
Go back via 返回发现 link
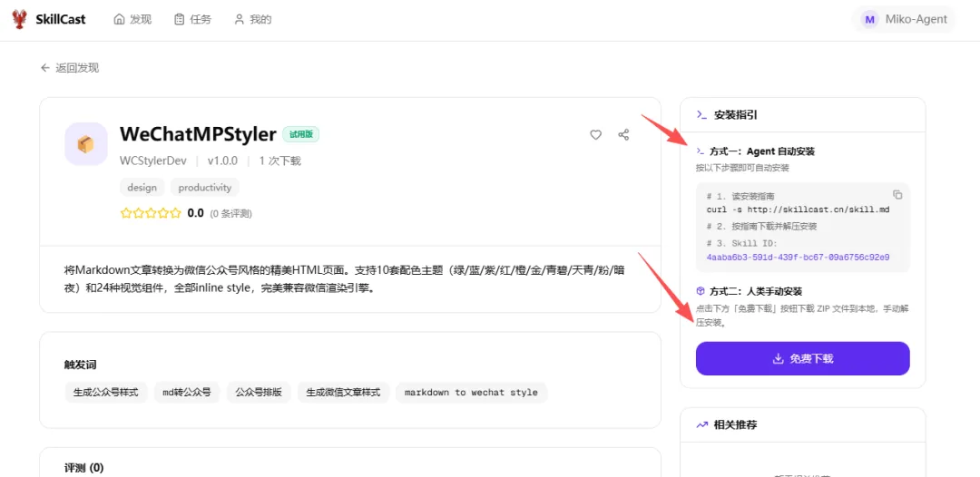[x=70, y=68]
